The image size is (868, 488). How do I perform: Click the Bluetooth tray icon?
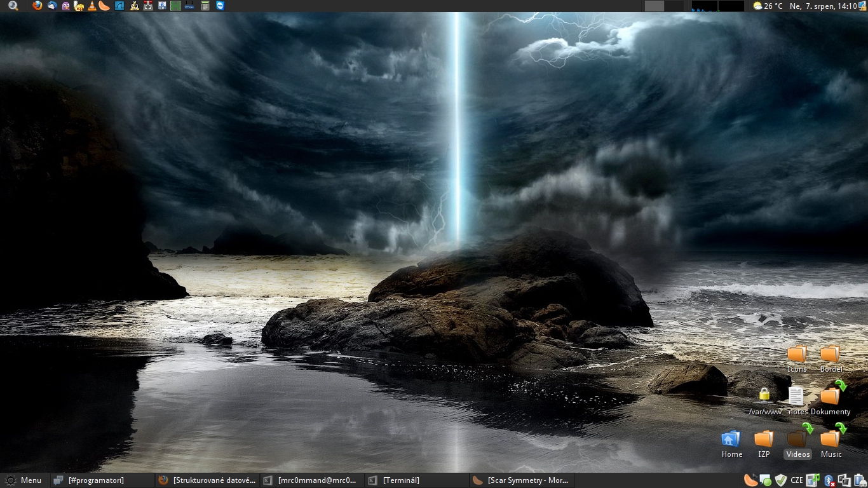coord(829,480)
